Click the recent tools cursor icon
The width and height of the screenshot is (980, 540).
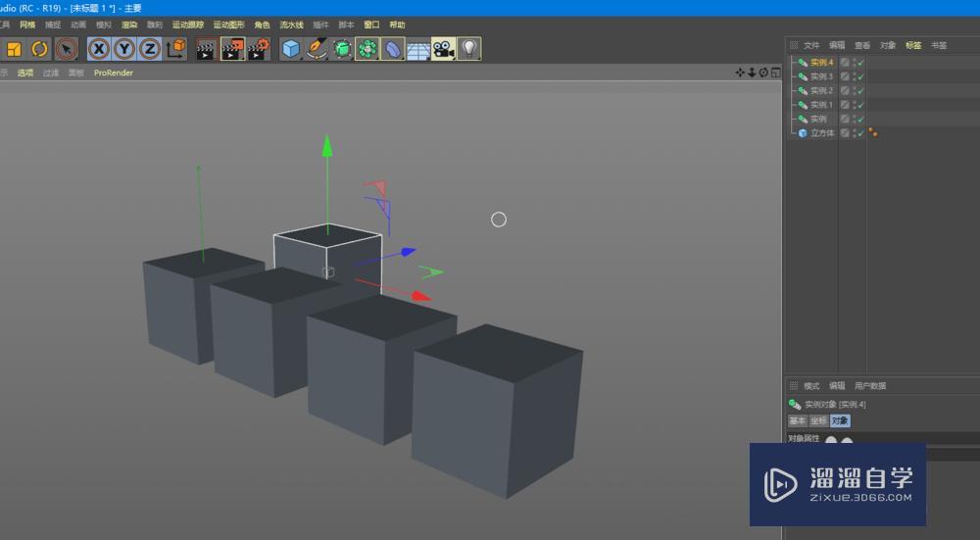pos(67,49)
